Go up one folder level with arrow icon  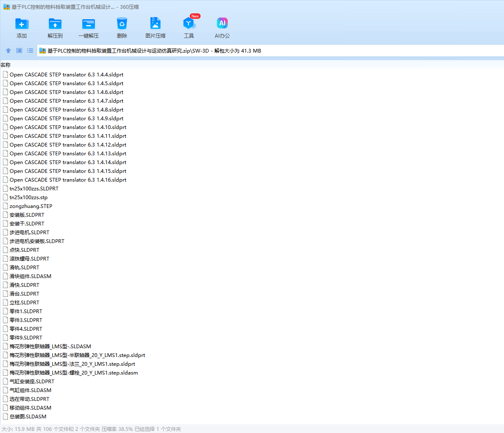click(x=8, y=51)
